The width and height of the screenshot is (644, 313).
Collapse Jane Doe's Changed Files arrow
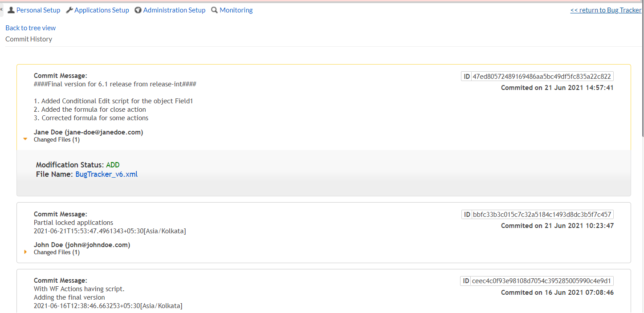click(25, 139)
